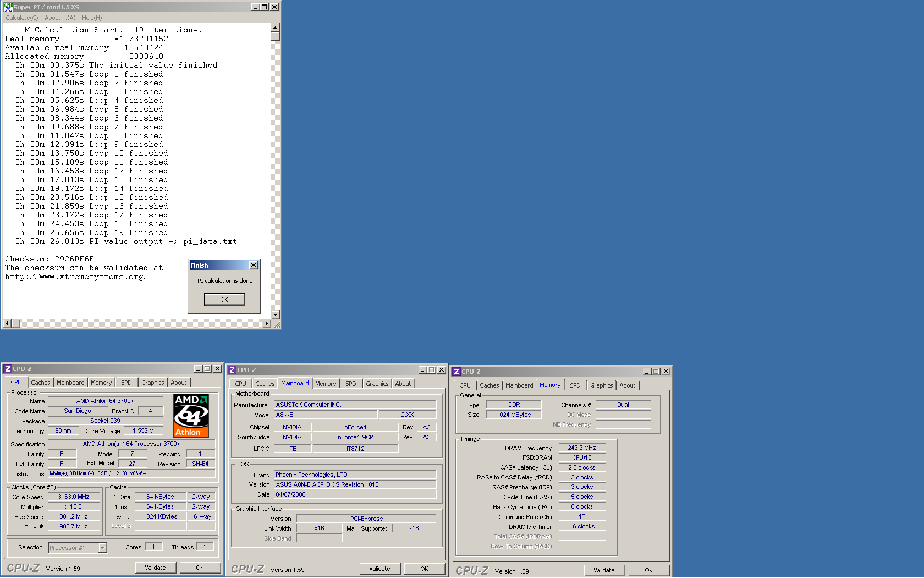Click the Core Speed value 3163.0 MHz
This screenshot has height=578, width=924.
point(74,497)
